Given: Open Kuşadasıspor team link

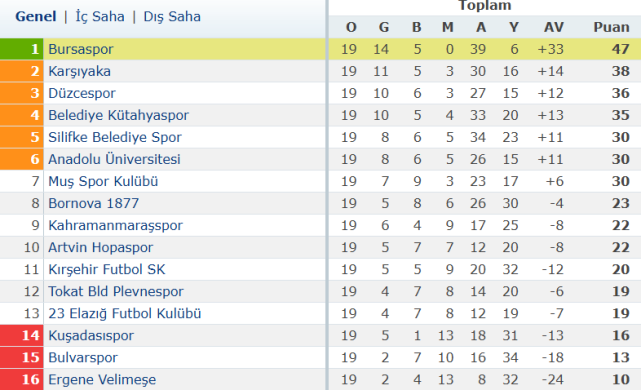Looking at the screenshot, I should [x=91, y=336].
